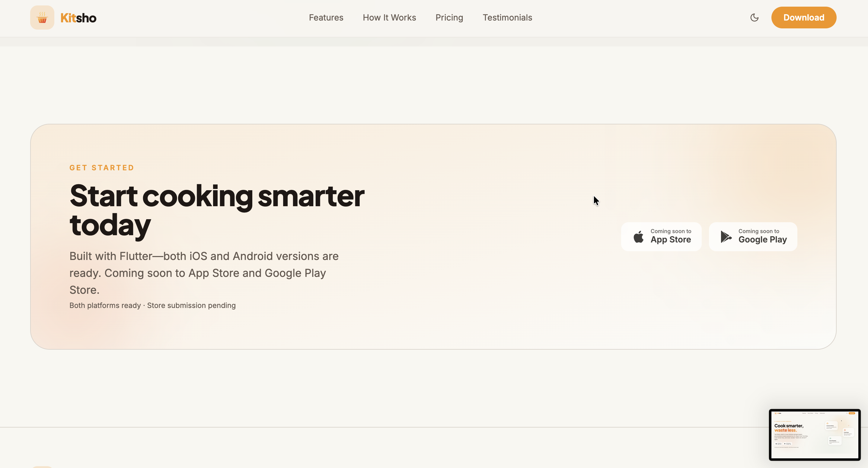868x468 pixels.
Task: Open the Features nav link
Action: (326, 18)
